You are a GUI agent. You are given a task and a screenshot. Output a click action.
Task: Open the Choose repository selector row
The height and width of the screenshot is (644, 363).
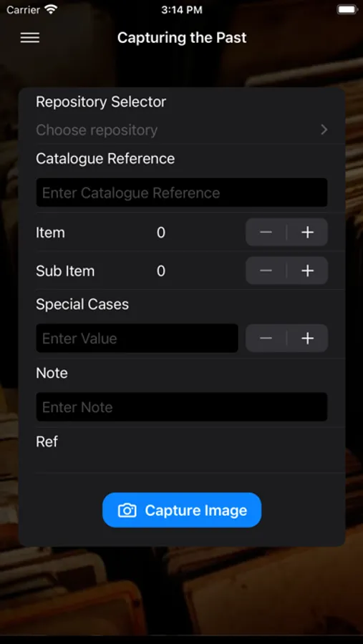point(182,130)
